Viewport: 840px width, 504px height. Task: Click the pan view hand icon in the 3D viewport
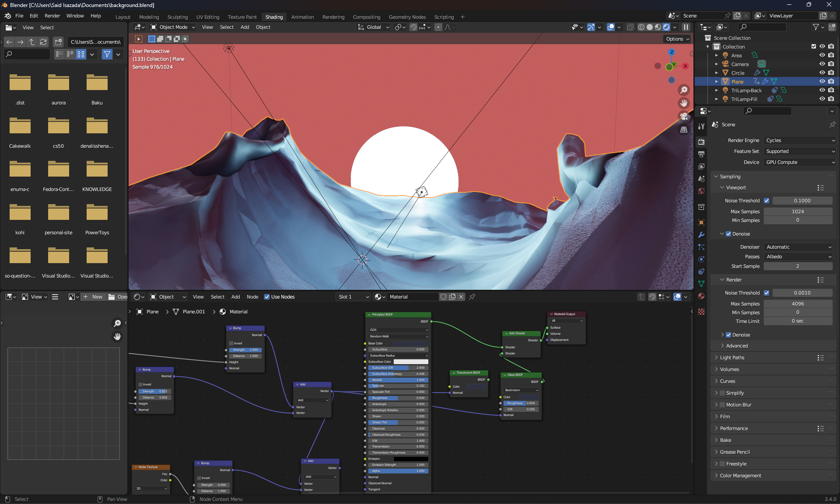[683, 103]
